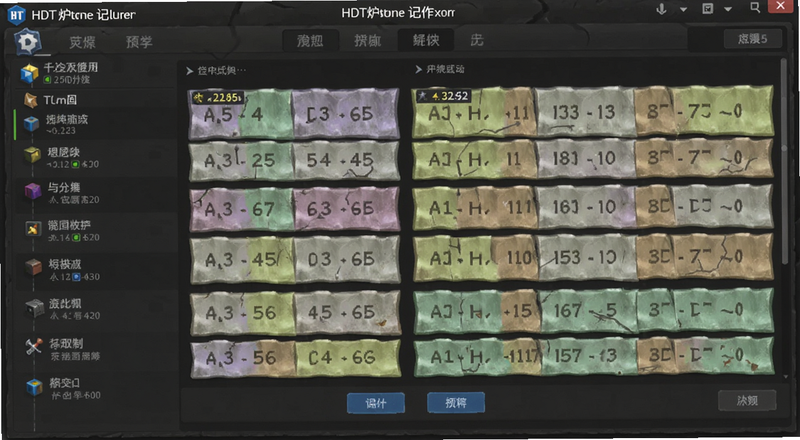
Task: Click the top-right gray button ending in 5
Action: tap(753, 39)
